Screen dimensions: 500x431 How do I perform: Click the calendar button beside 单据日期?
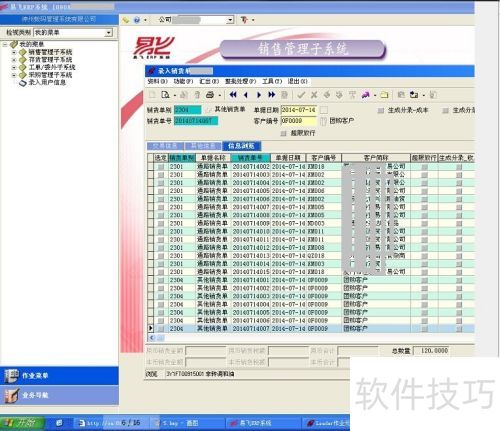tap(324, 110)
